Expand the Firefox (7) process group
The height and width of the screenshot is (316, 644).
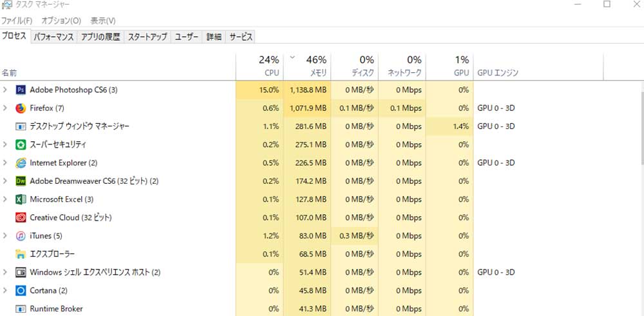point(5,108)
